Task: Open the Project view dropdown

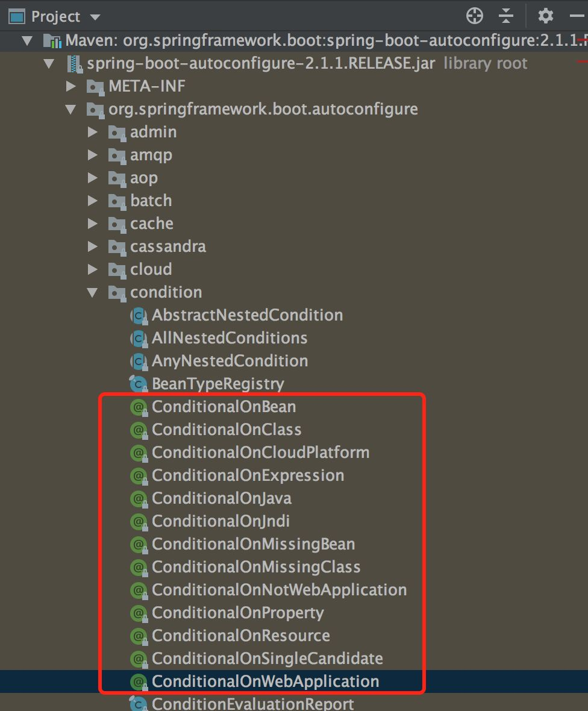Action: (95, 17)
